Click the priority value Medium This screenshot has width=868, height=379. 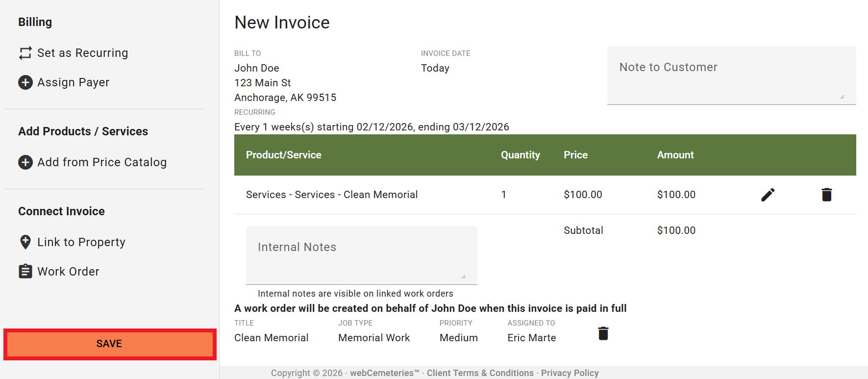pos(459,338)
